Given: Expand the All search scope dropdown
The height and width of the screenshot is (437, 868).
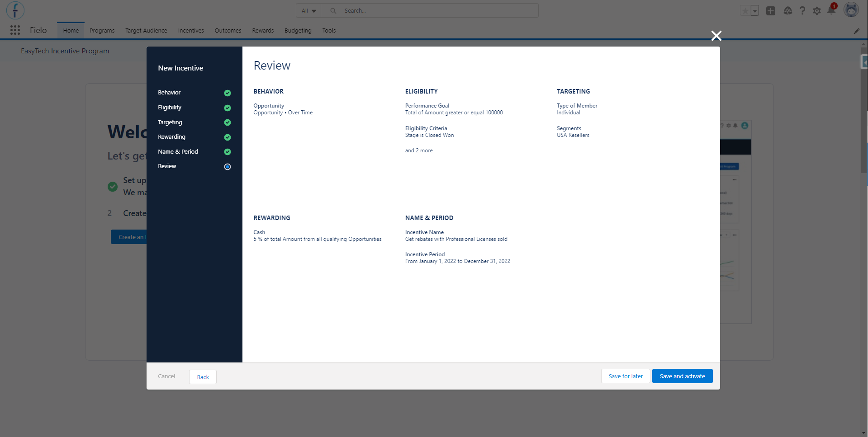Looking at the screenshot, I should (308, 11).
